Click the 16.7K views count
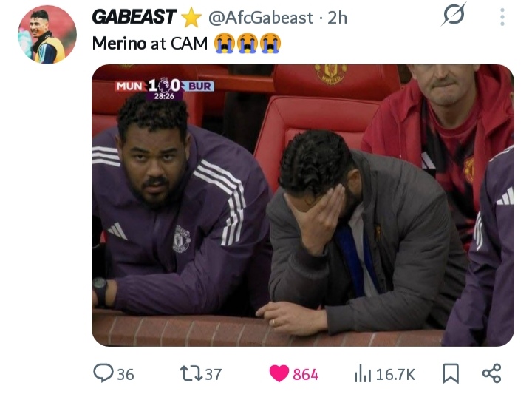The image size is (532, 397). (395, 374)
